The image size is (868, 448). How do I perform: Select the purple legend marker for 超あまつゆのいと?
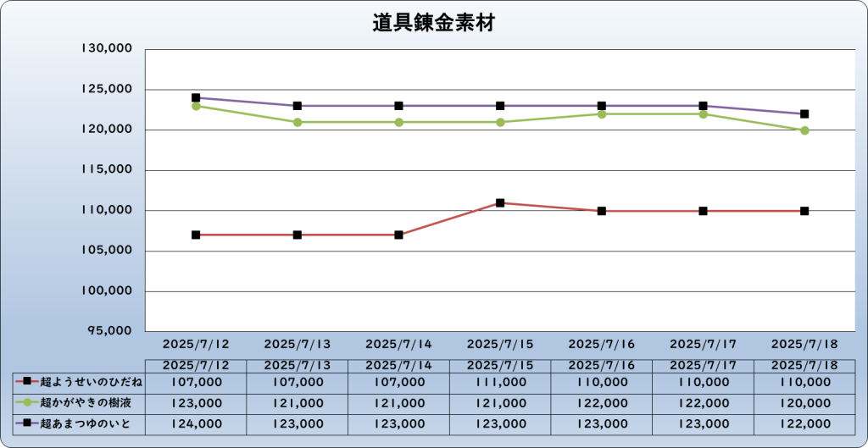pos(27,423)
